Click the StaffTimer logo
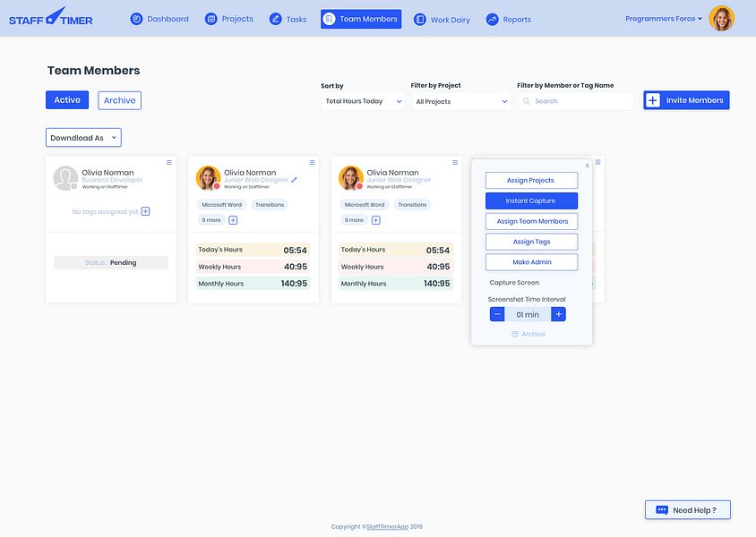The image size is (756, 537). pyautogui.click(x=51, y=17)
